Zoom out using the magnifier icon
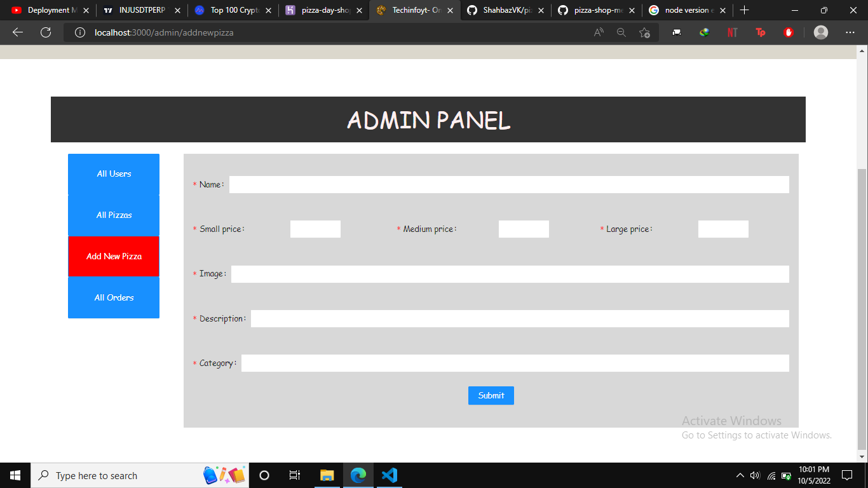 click(621, 32)
